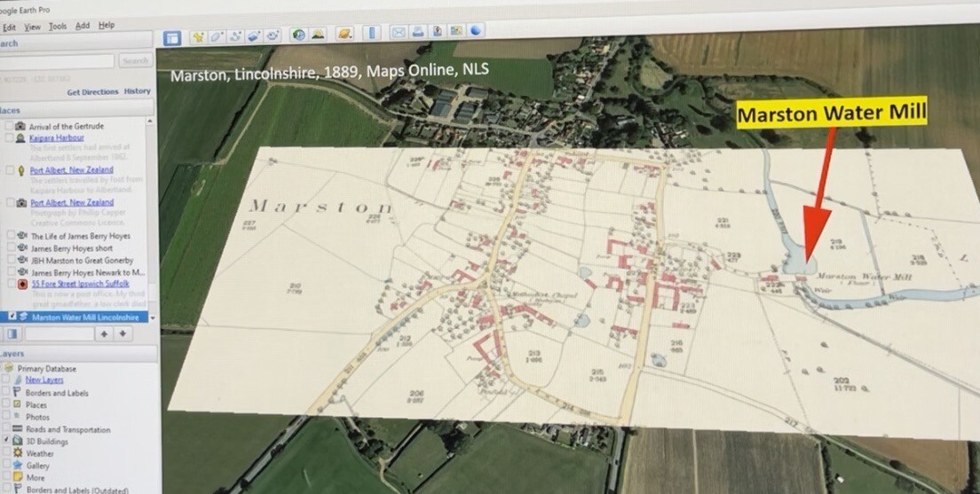Screen dimensions: 980x494
Task: Open the 55 Fore Street Ipswich Suffolk link
Action: 80,284
